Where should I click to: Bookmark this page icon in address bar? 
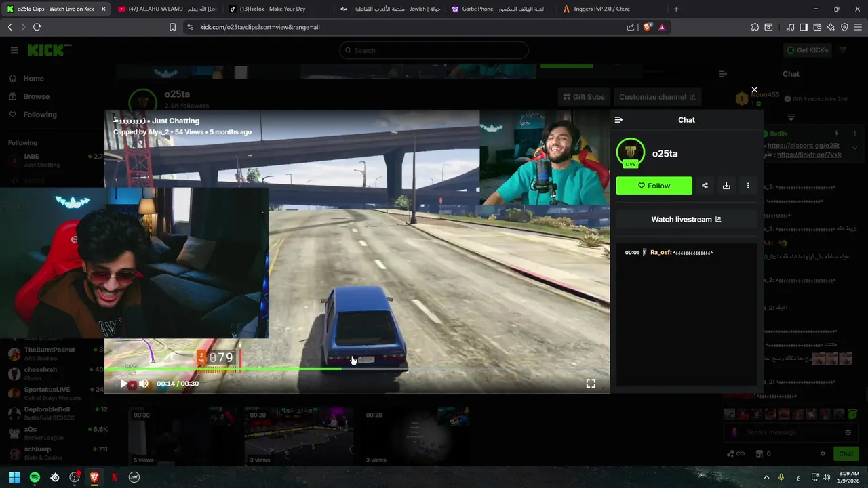pyautogui.click(x=172, y=27)
